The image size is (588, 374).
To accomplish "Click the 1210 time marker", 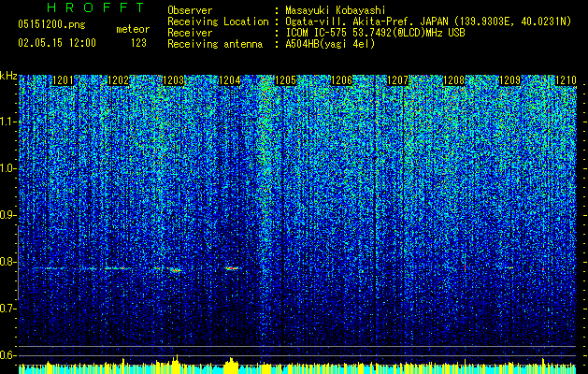I will click(566, 80).
